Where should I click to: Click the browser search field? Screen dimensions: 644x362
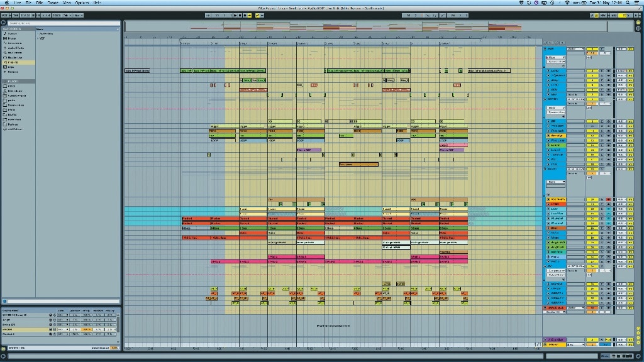pos(64,23)
